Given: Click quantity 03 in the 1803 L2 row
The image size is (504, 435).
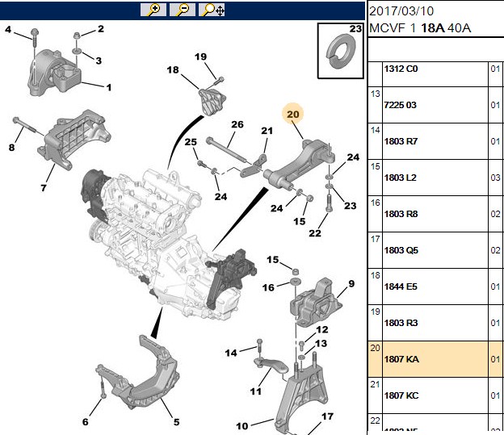Looking at the screenshot, I should click(x=495, y=178).
